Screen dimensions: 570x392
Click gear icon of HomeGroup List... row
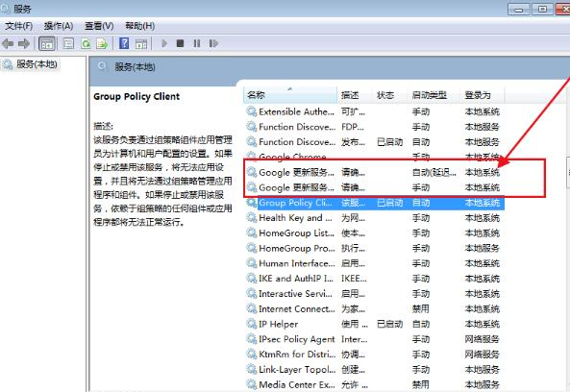click(251, 233)
